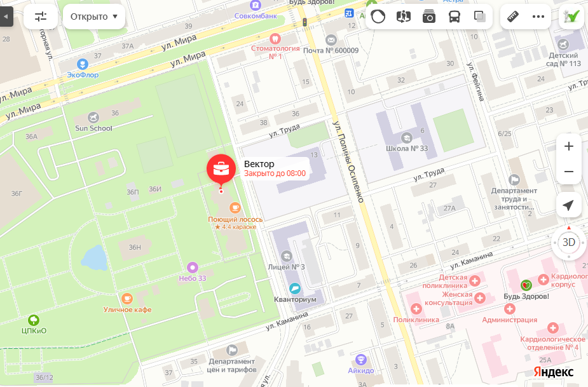Viewport: 588px width, 387px height.
Task: Click building number 6/25
Action: 504,133
